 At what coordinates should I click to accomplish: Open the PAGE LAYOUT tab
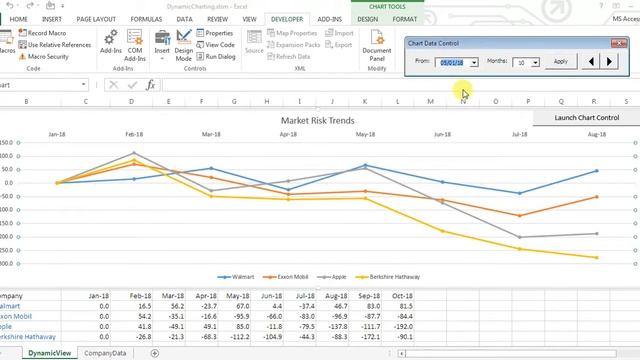(x=96, y=19)
